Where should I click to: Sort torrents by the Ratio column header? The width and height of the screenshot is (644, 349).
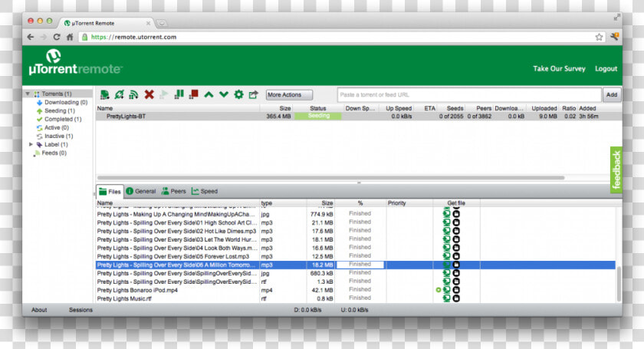click(x=569, y=108)
